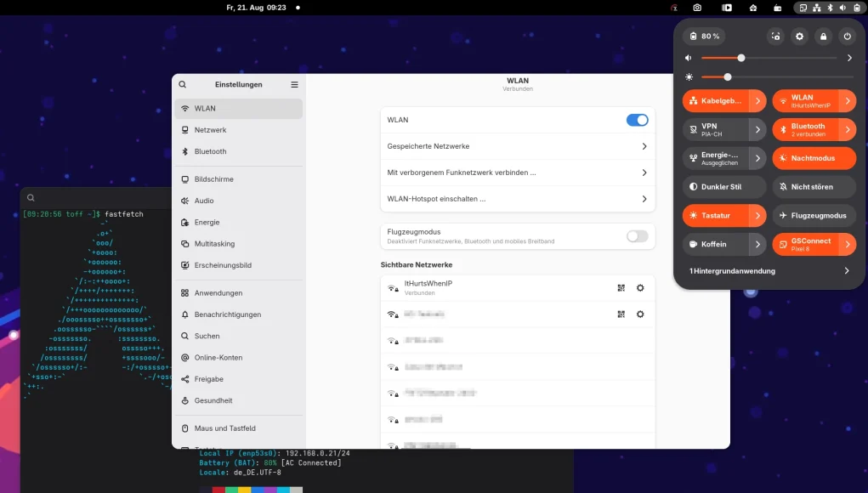Mute via the volume speaker icon
Viewport: 868px width, 493px height.
coord(689,58)
